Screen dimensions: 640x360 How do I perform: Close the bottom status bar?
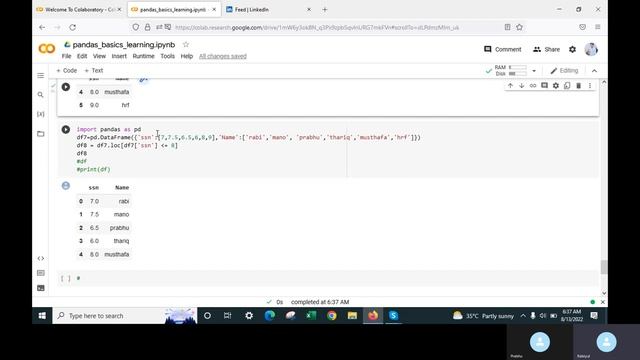pyautogui.click(x=602, y=302)
